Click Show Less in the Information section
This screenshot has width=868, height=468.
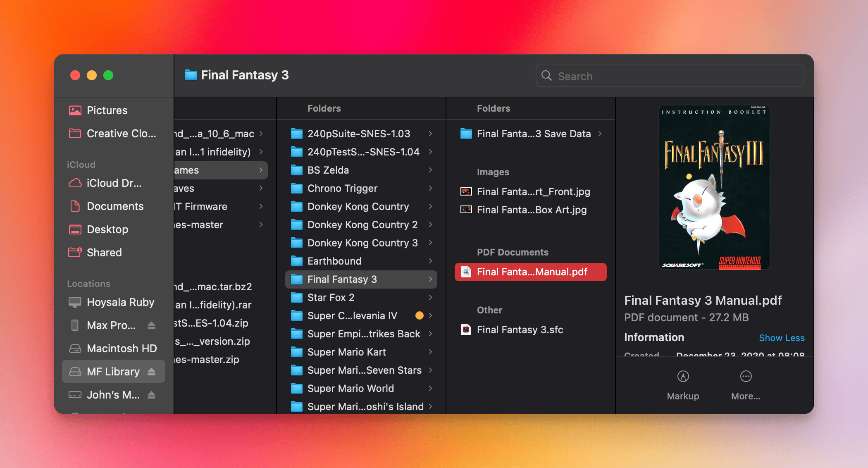781,338
